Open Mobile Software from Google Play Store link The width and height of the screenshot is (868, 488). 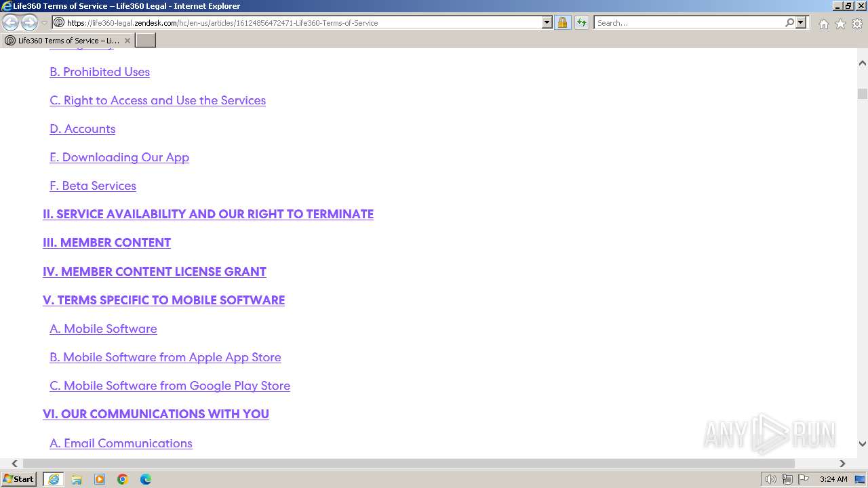click(170, 386)
